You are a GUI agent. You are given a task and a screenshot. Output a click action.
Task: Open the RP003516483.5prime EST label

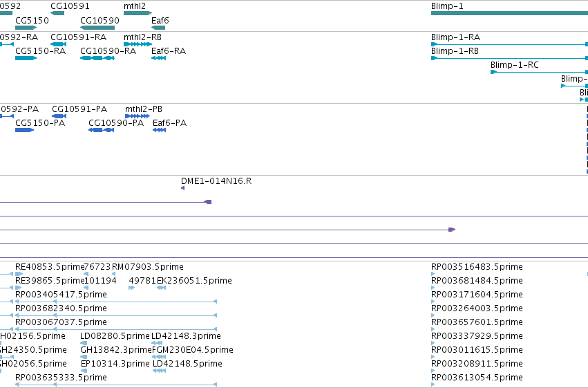tap(477, 267)
